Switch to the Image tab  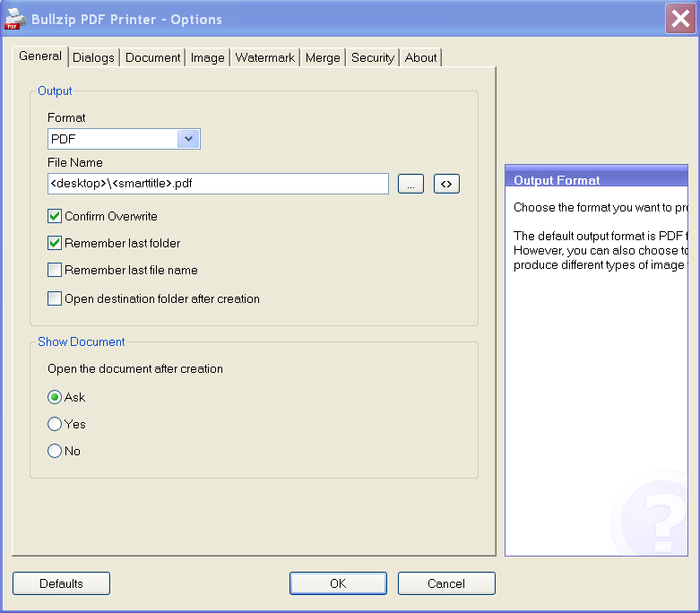[x=208, y=57]
